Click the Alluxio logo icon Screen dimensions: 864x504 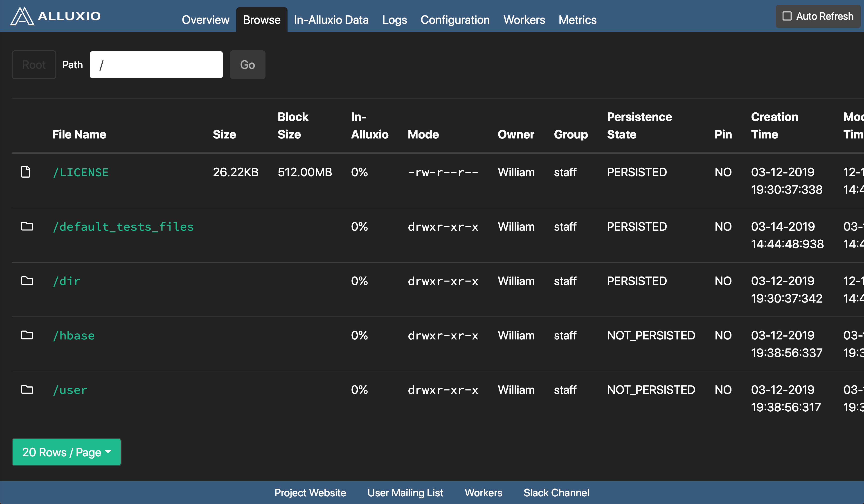pyautogui.click(x=22, y=16)
